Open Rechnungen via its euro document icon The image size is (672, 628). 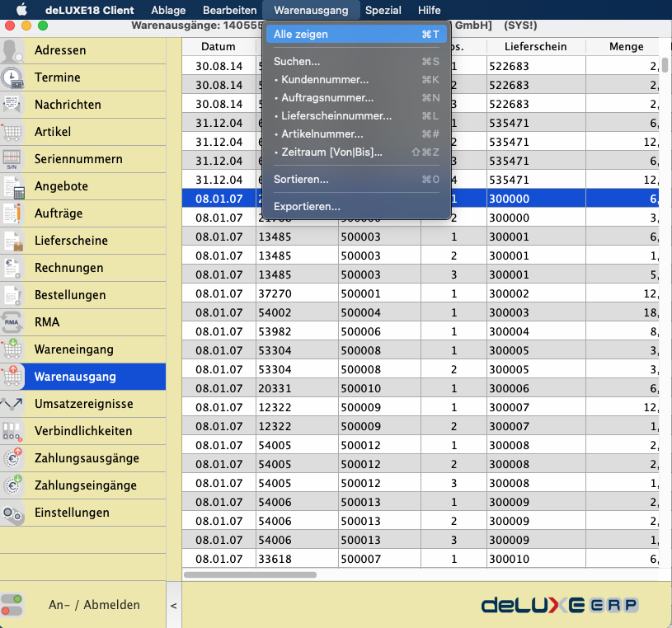click(12, 269)
